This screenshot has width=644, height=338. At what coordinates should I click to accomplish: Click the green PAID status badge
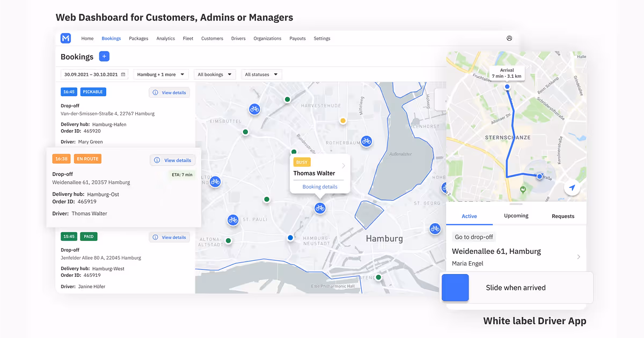pyautogui.click(x=89, y=236)
